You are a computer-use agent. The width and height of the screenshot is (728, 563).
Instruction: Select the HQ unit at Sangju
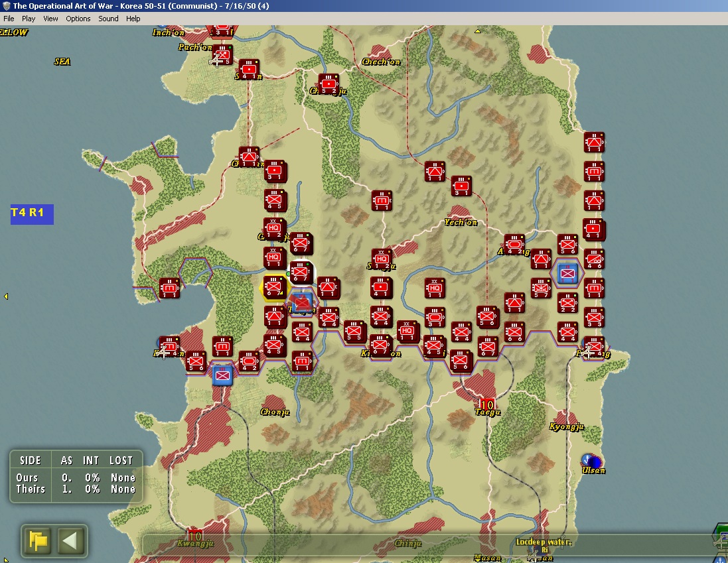coord(382,260)
